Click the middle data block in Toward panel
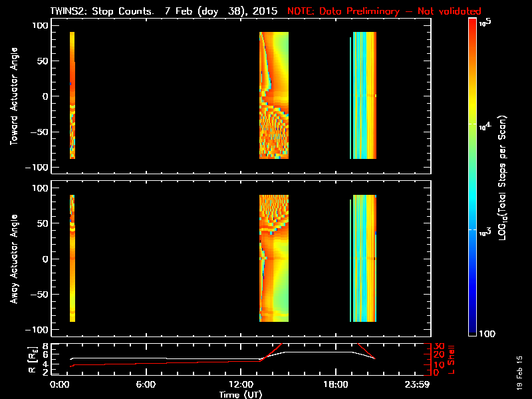This screenshot has width=532, height=399. coord(274,95)
